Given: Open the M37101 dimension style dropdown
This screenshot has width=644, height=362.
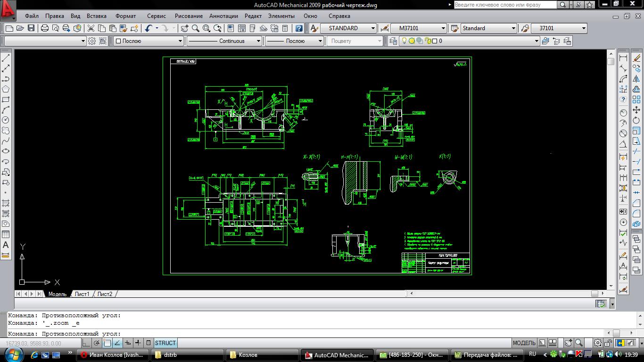Looking at the screenshot, I should [419, 28].
